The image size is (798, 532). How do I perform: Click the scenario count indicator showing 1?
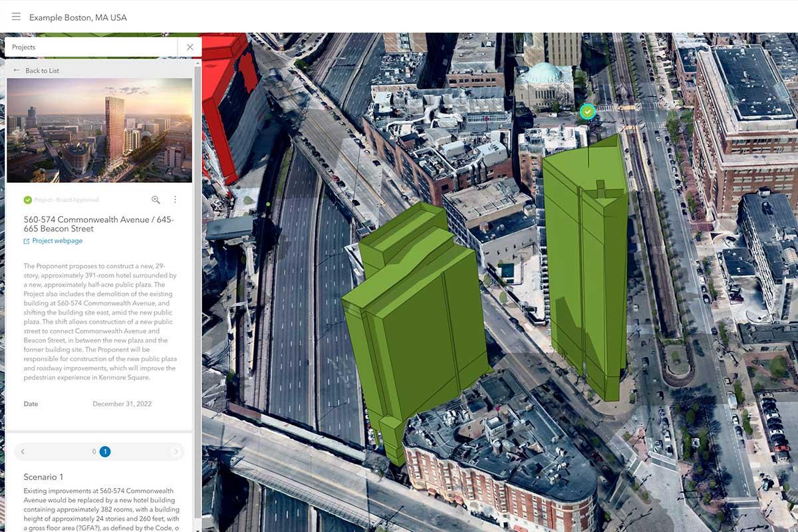tap(104, 451)
